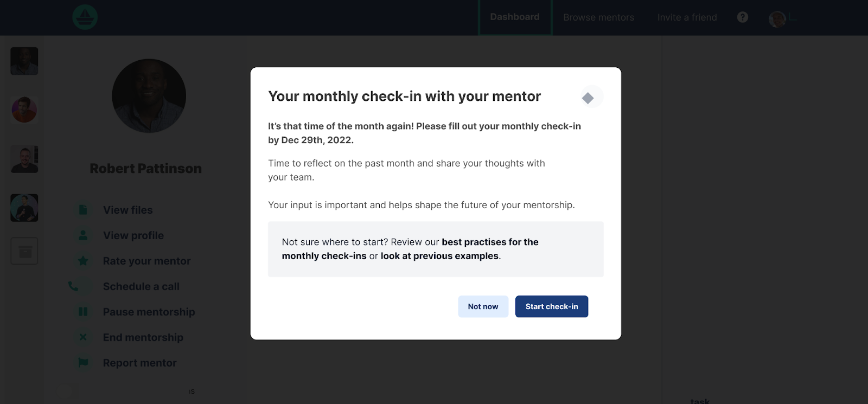Click the flag icon for Report mentor
The width and height of the screenshot is (868, 404).
click(x=83, y=362)
